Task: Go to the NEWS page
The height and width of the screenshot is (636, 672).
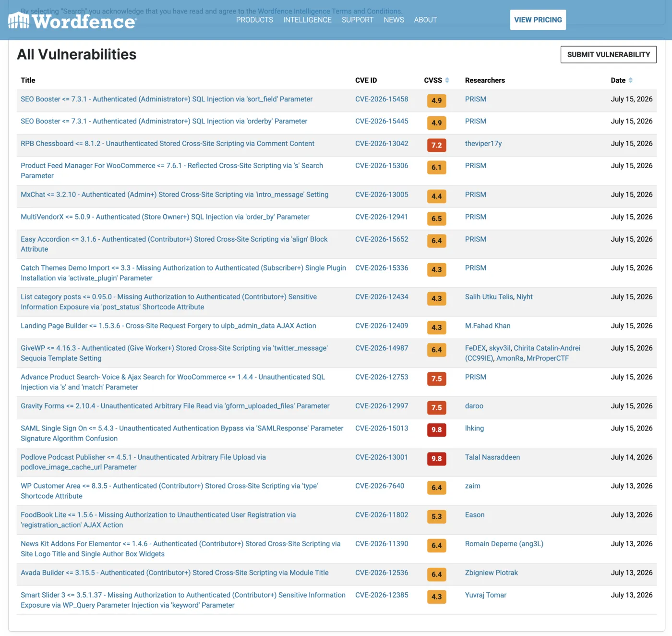Action: [394, 20]
